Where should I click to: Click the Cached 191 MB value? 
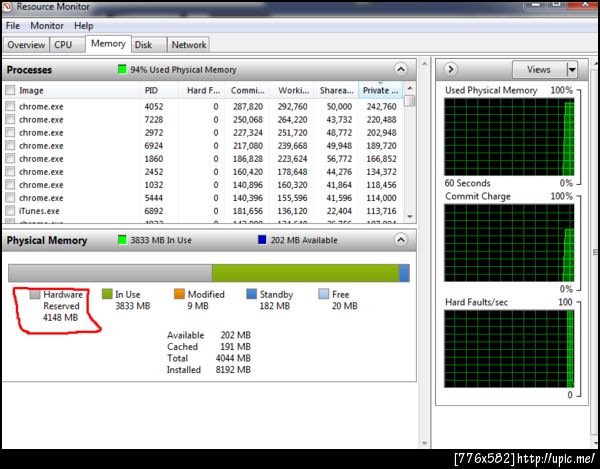pos(235,347)
